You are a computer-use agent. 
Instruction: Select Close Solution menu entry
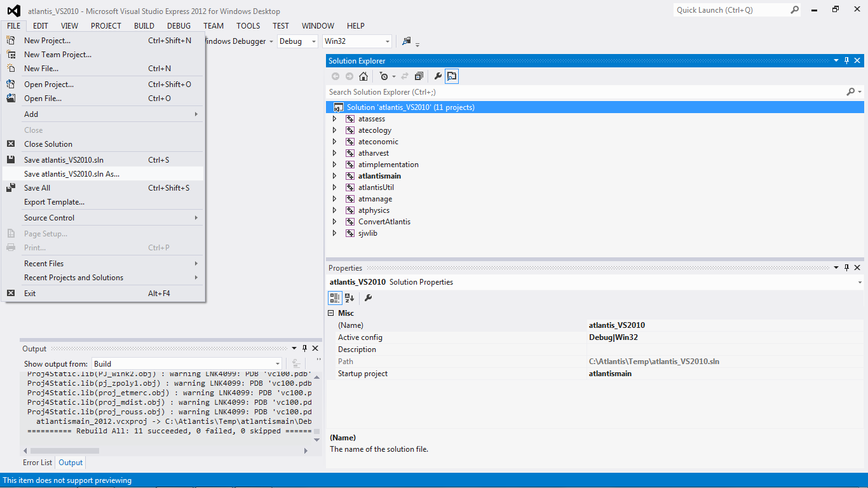(x=48, y=144)
